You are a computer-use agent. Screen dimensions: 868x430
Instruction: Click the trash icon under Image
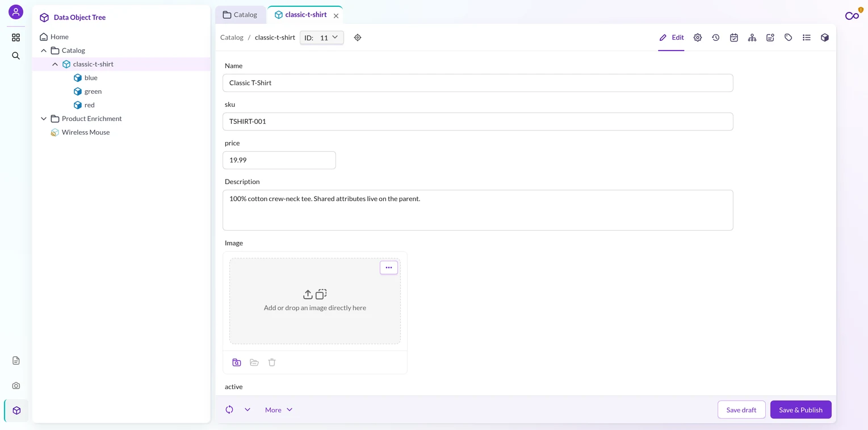tap(272, 362)
